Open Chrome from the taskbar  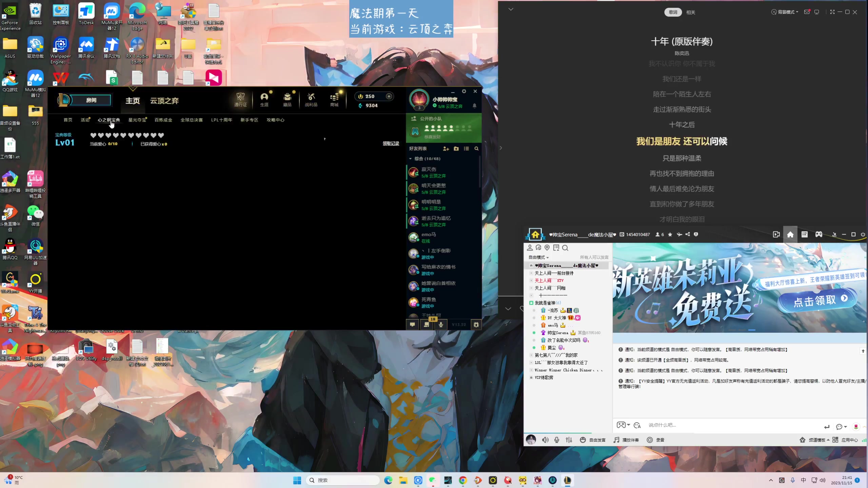tap(463, 480)
